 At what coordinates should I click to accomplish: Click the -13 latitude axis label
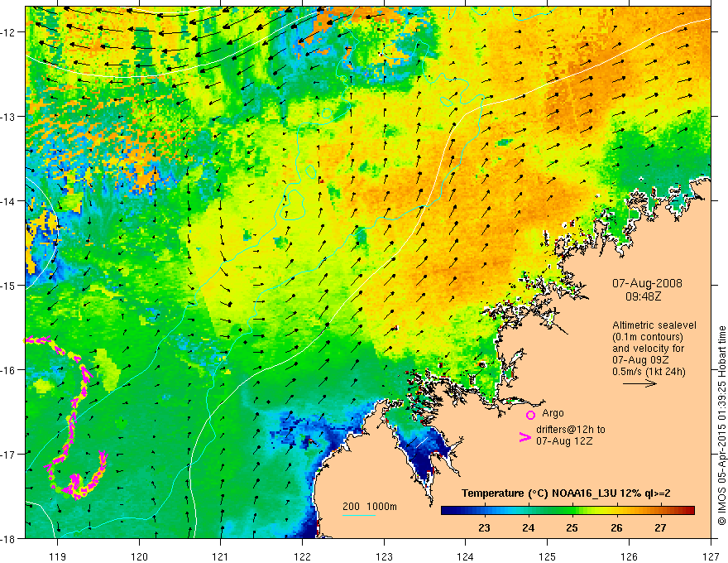point(8,117)
